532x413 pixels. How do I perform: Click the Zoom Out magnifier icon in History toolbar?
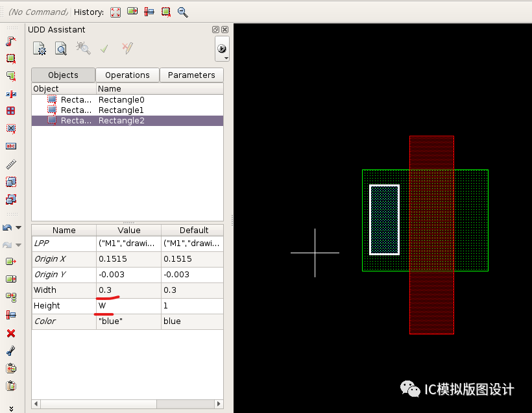click(x=182, y=12)
